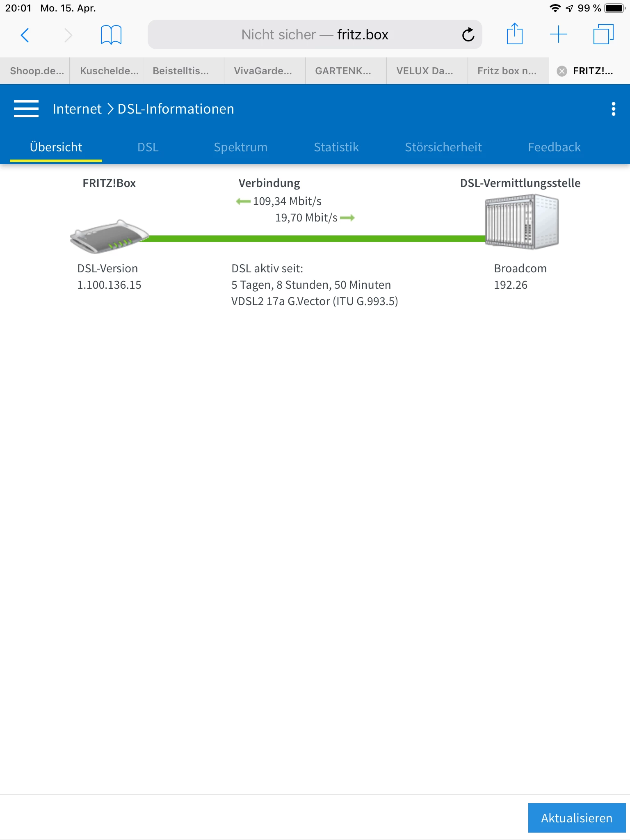Tap the DSL-Version label
Image resolution: width=630 pixels, height=840 pixels.
[x=107, y=268]
